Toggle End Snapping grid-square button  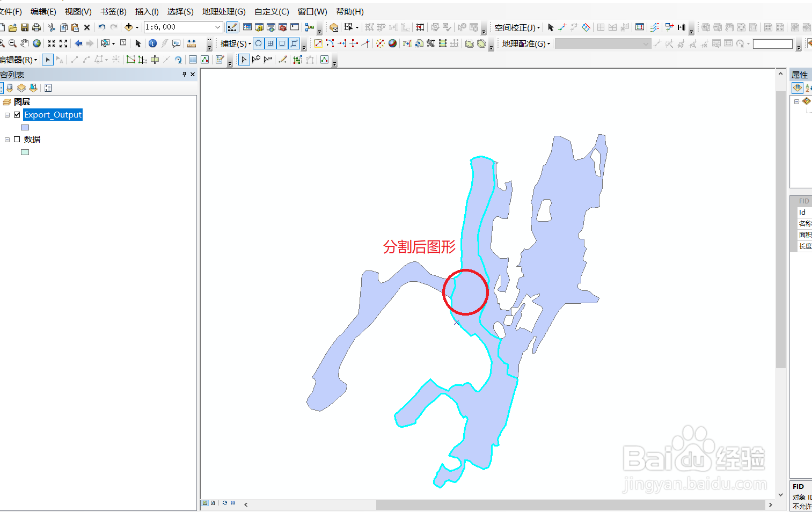pyautogui.click(x=270, y=43)
